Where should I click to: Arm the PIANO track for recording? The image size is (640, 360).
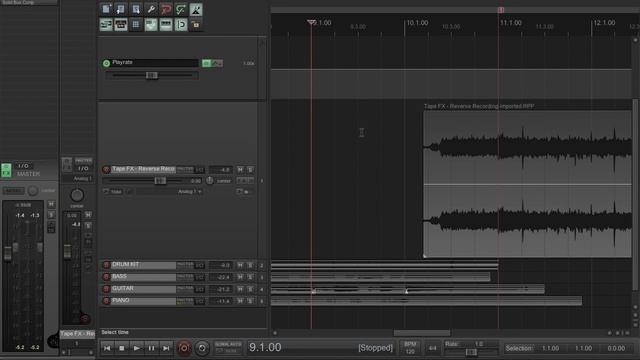tap(106, 301)
